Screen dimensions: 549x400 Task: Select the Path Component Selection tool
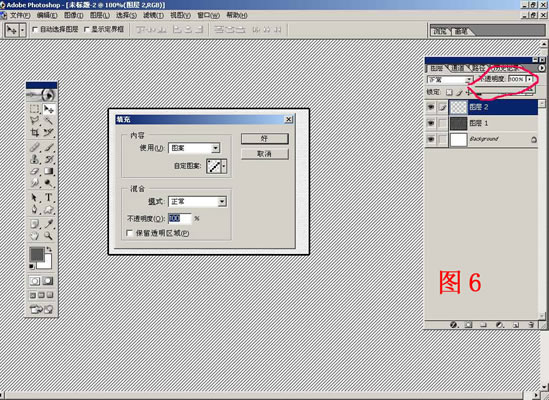tap(34, 198)
